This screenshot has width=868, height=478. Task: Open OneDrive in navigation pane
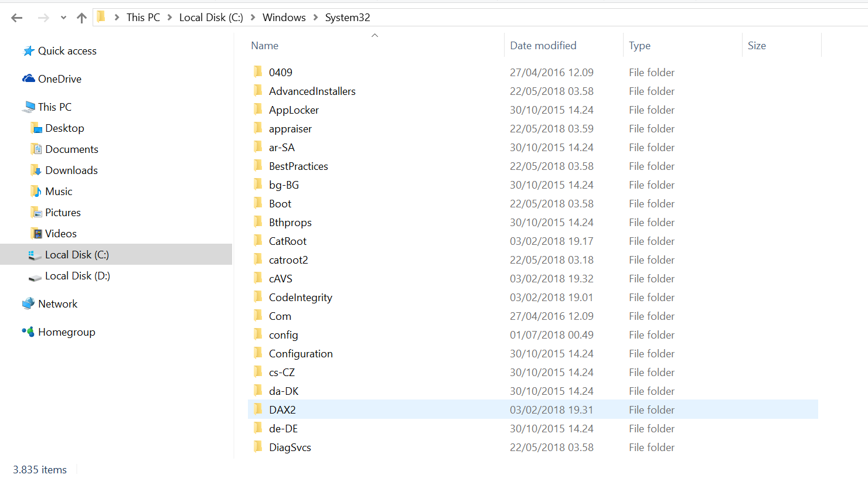(x=60, y=79)
